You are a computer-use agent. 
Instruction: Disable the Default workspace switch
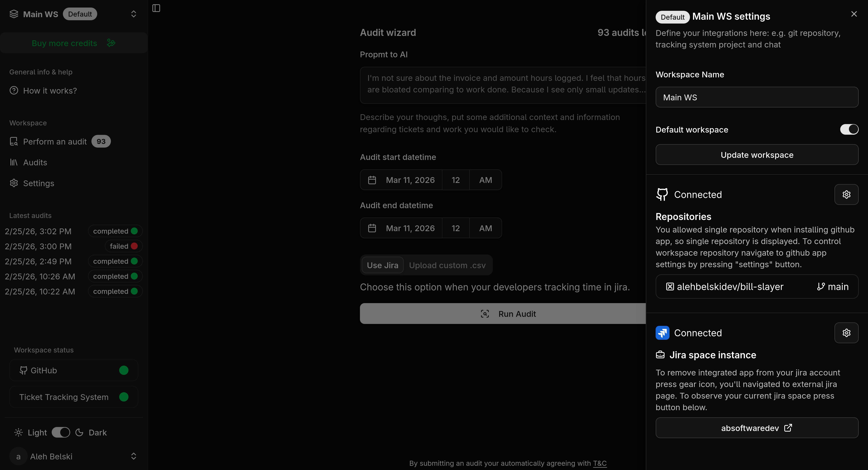pyautogui.click(x=849, y=129)
